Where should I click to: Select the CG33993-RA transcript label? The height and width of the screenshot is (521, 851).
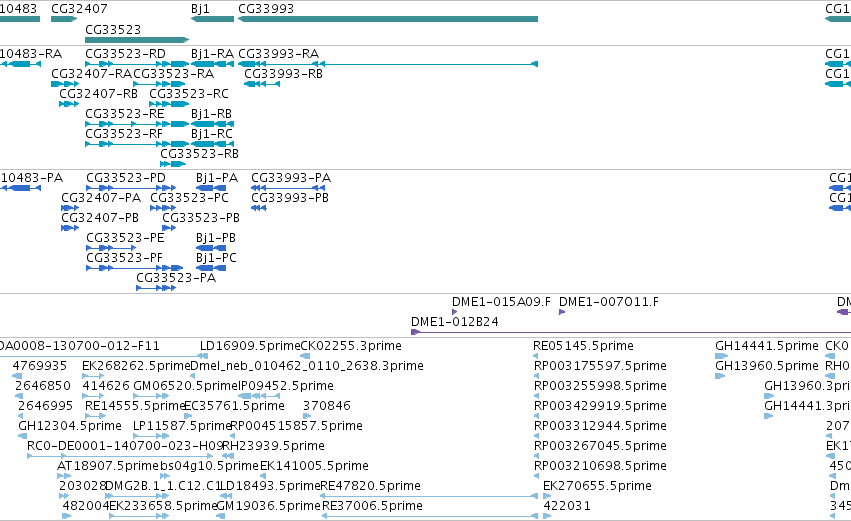coord(278,54)
